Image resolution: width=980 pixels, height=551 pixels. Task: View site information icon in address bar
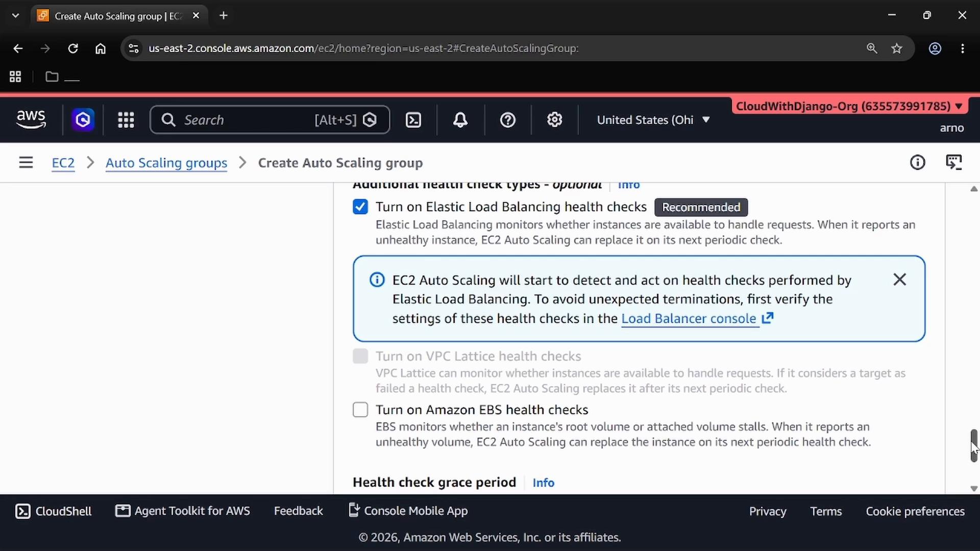[x=134, y=48]
